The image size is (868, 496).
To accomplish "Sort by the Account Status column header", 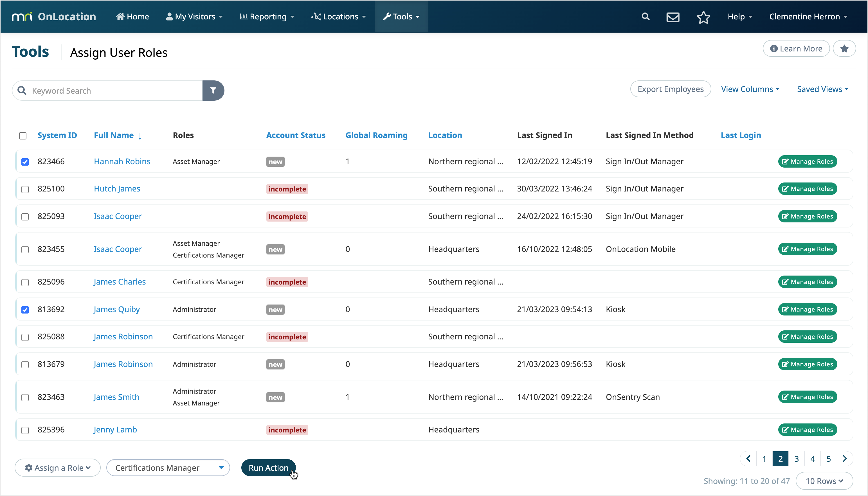I will tap(296, 135).
